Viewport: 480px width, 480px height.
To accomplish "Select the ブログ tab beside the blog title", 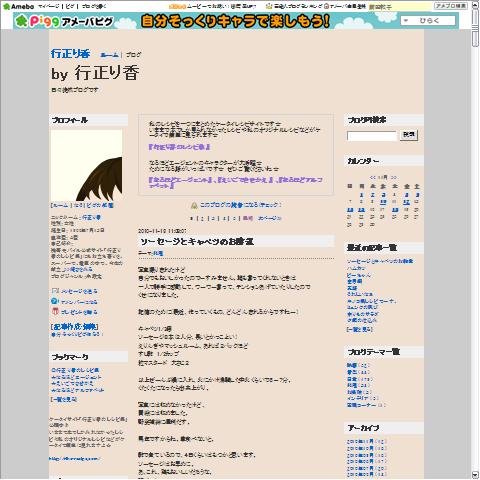I will point(133,55).
